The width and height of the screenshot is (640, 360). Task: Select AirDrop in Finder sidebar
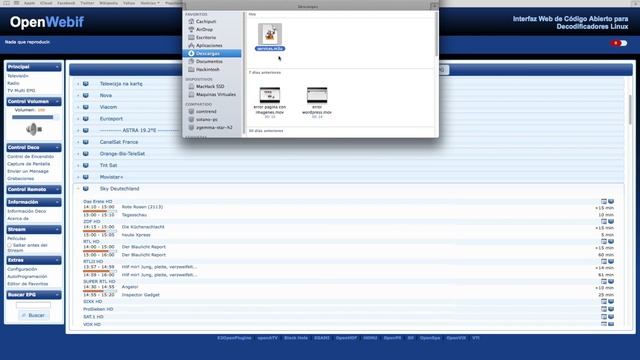point(204,29)
